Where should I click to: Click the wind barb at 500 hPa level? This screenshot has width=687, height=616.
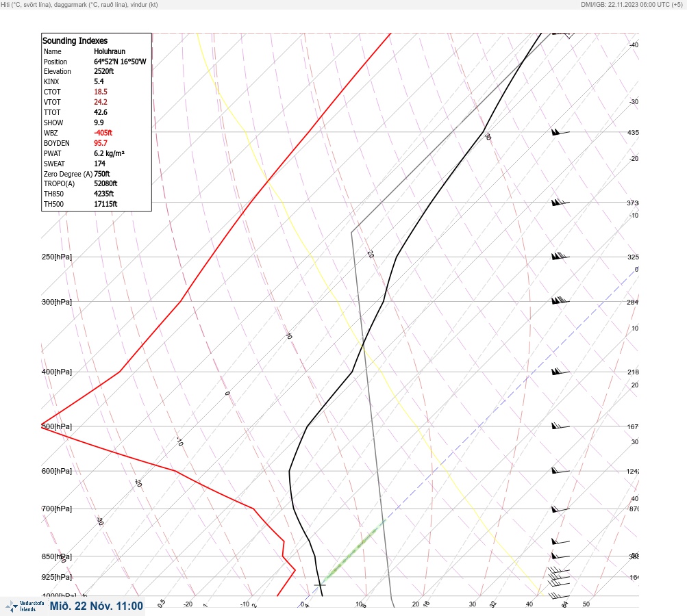point(560,426)
